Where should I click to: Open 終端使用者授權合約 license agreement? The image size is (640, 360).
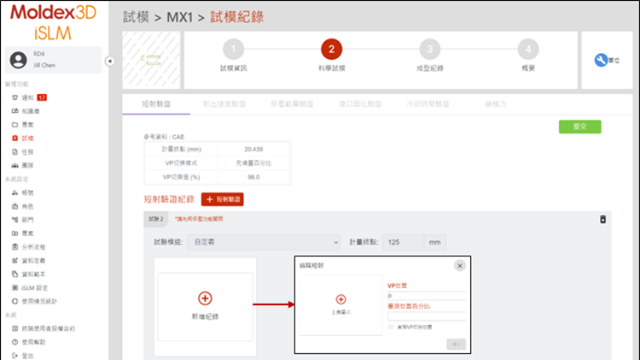(43, 328)
